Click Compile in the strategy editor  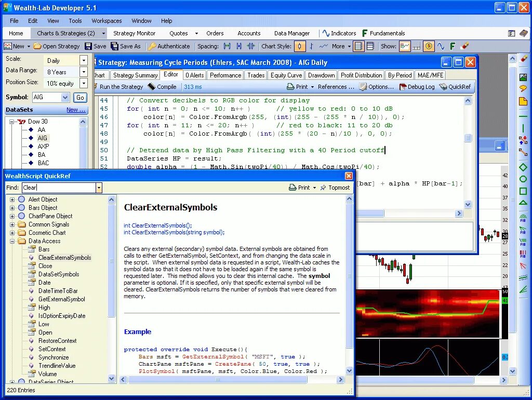pos(162,87)
